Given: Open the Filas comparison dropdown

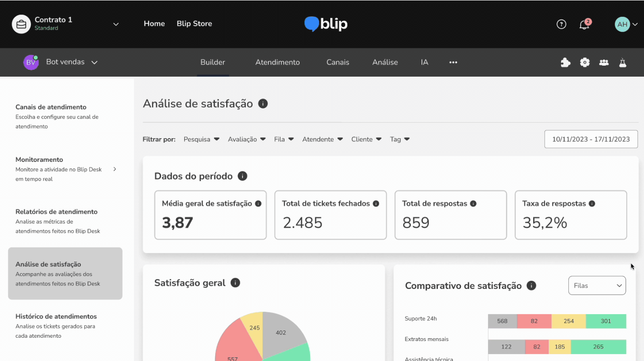Looking at the screenshot, I should tap(597, 286).
